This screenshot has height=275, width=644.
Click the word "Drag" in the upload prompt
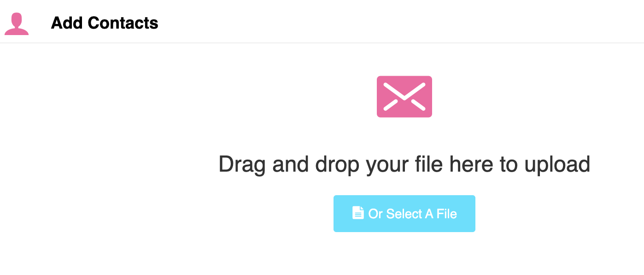(242, 165)
